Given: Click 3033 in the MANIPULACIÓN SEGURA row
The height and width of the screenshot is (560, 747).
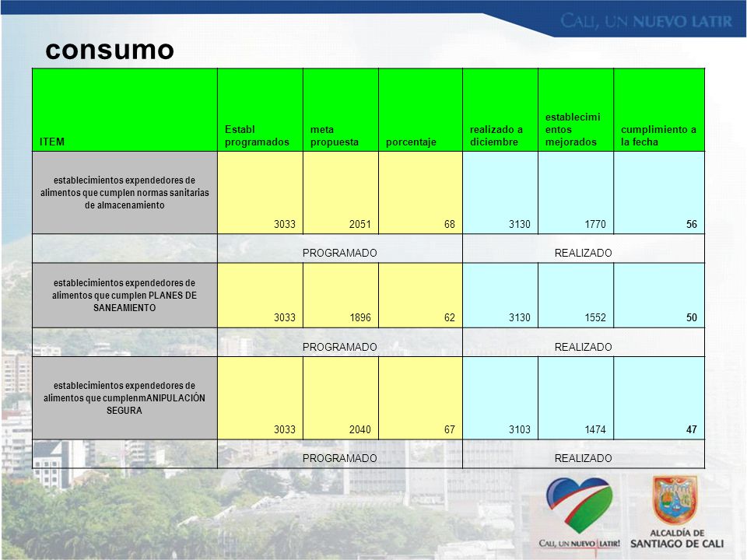Looking at the screenshot, I should (285, 429).
